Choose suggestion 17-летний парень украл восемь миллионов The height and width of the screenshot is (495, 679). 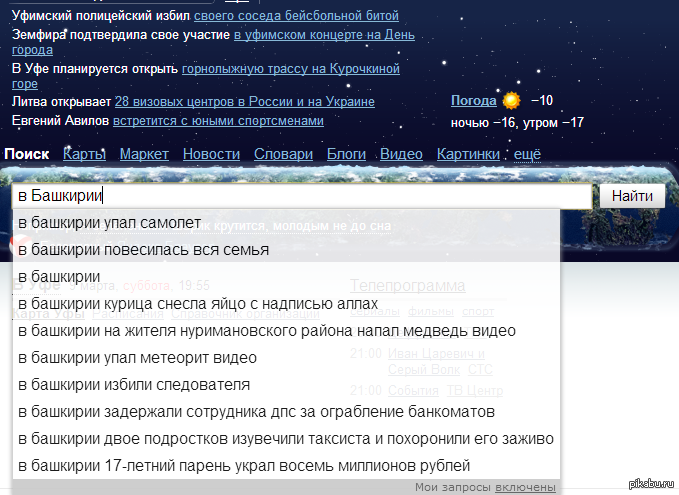tap(286, 466)
